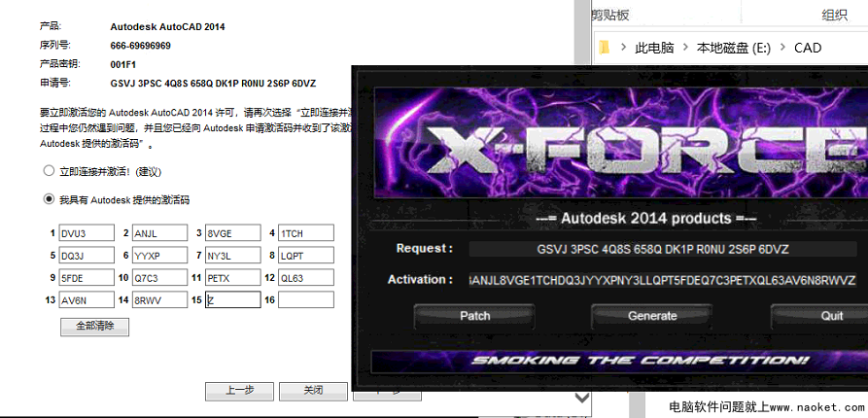Expand the chevron before CAD
868x418 pixels.
782,48
